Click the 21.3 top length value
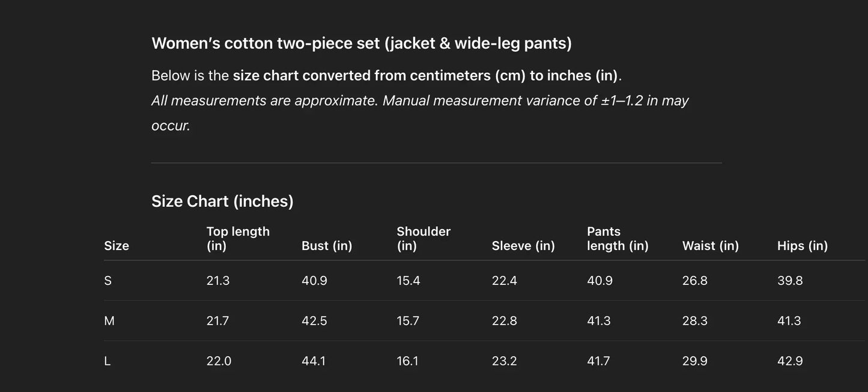The height and width of the screenshot is (392, 868). click(x=218, y=281)
